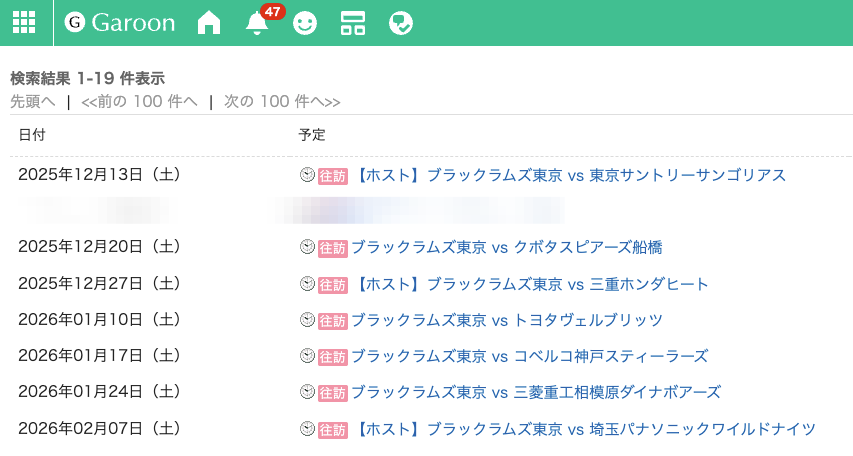Open match vs 埼玉パナソニックワイルドナイツ
Screen dimensions: 853x456
(584, 429)
